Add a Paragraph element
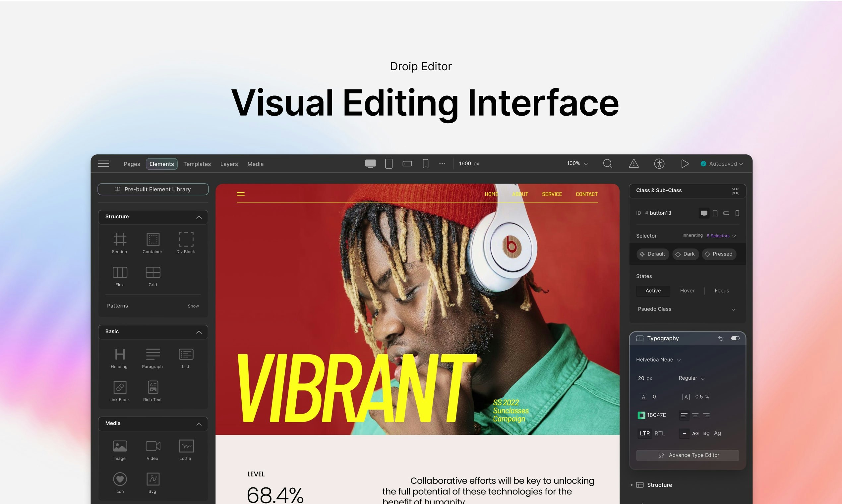The width and height of the screenshot is (842, 504). point(152,358)
